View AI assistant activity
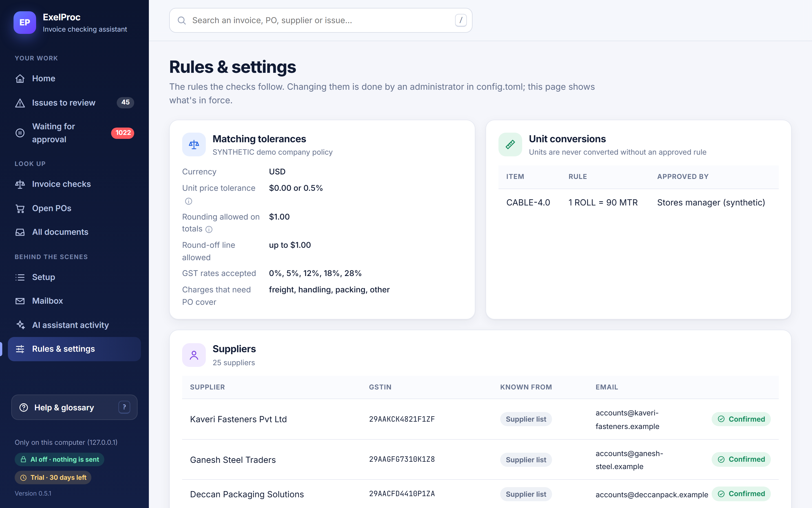The width and height of the screenshot is (812, 508). point(74,325)
